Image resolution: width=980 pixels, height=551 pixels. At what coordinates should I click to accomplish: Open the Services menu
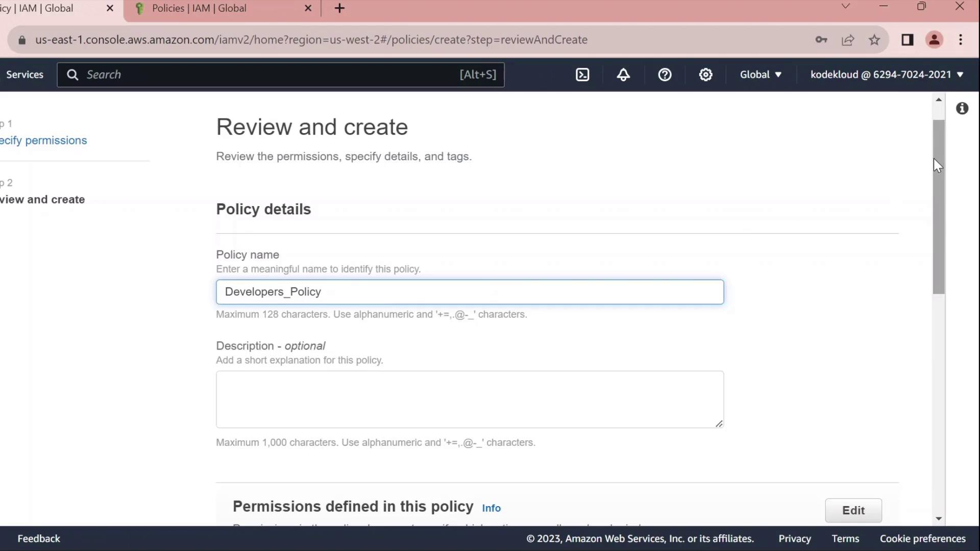coord(24,74)
